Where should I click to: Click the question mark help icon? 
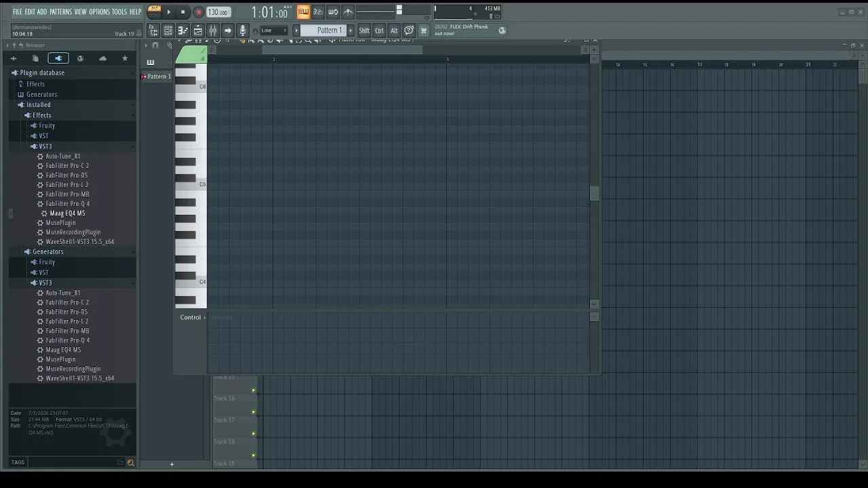coord(409,30)
